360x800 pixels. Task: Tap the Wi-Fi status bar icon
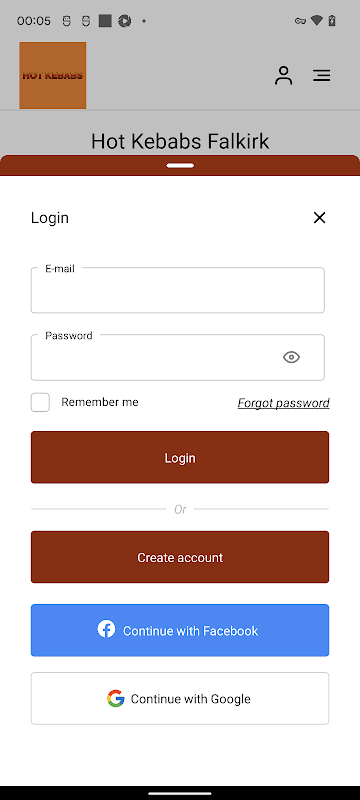pos(317,21)
